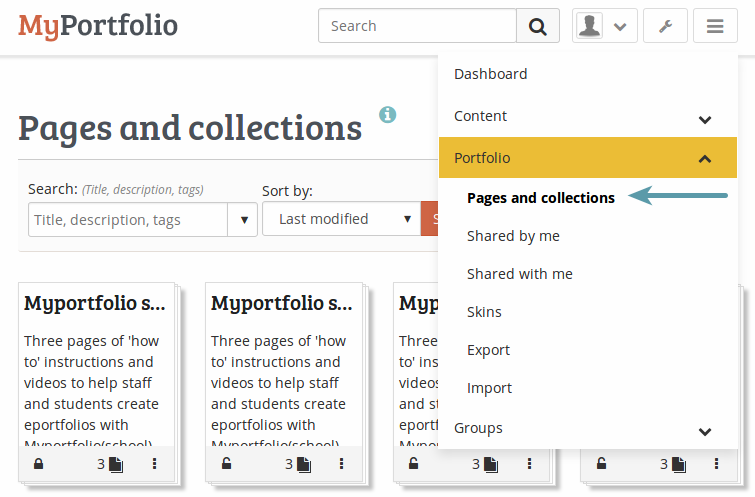Open the search scope dropdown arrow
755x497 pixels.
click(x=243, y=220)
